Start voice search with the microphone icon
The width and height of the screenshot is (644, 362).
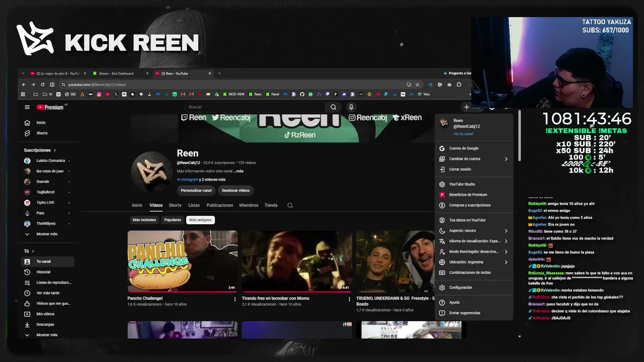pos(351,107)
